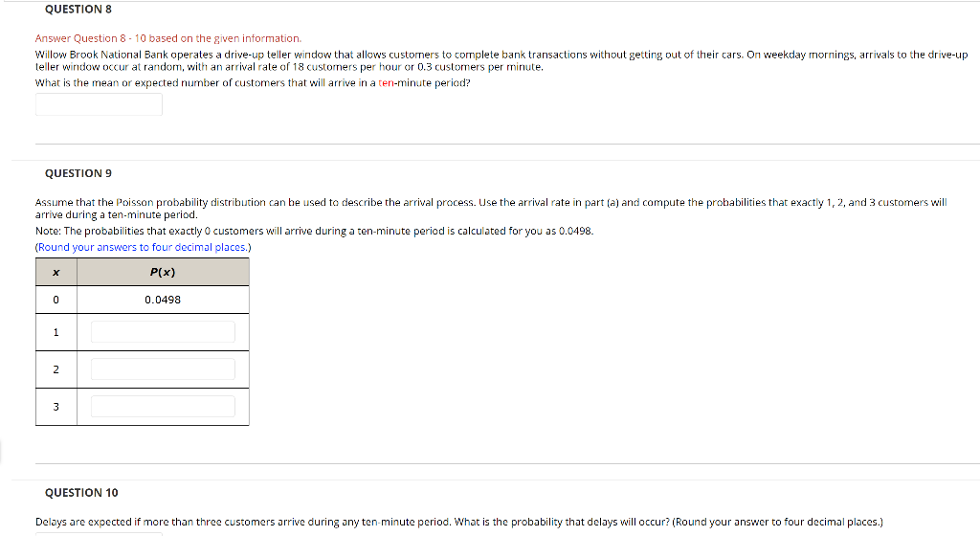The width and height of the screenshot is (980, 536).
Task: Click the 'Delays are expected' question text
Action: (x=459, y=523)
